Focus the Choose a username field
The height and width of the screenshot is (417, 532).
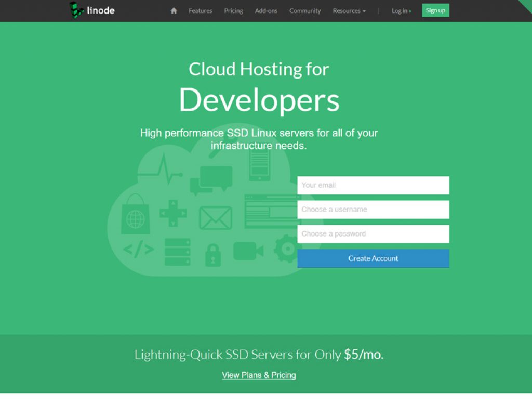[x=373, y=210]
